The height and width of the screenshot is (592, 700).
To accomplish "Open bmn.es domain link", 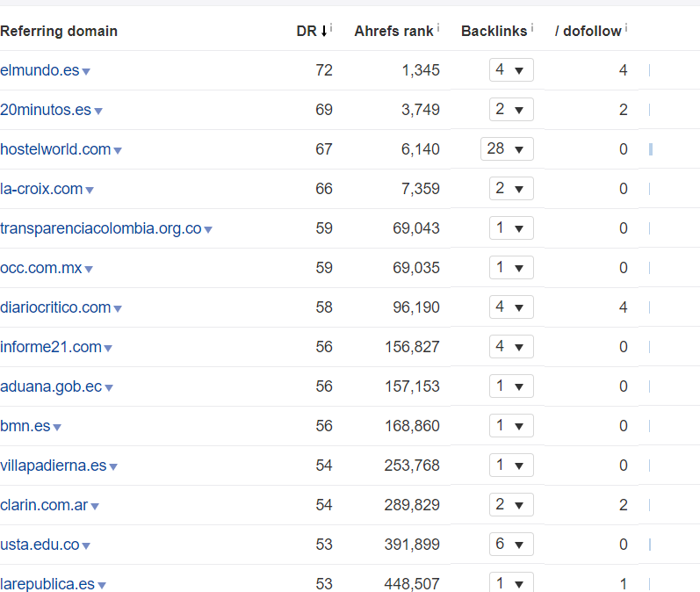I will tap(25, 425).
